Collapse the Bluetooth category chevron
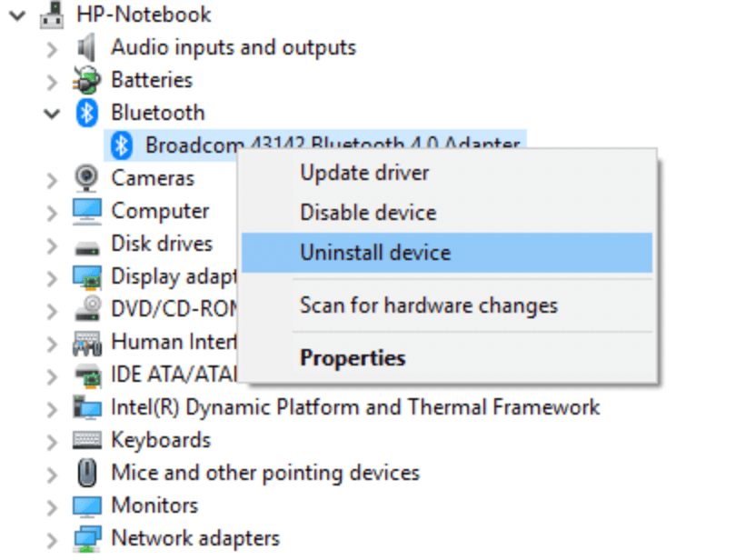 tap(52, 113)
